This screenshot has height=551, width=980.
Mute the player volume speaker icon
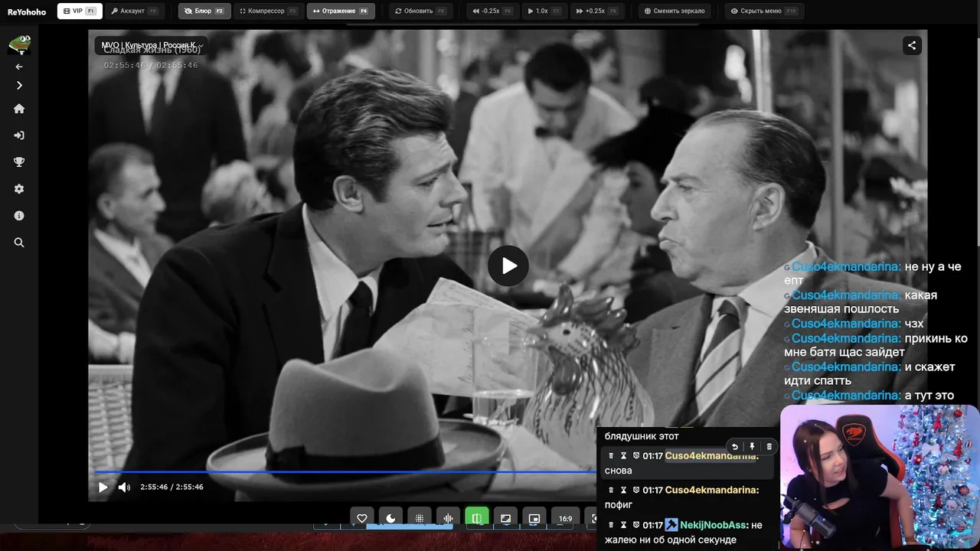(124, 487)
